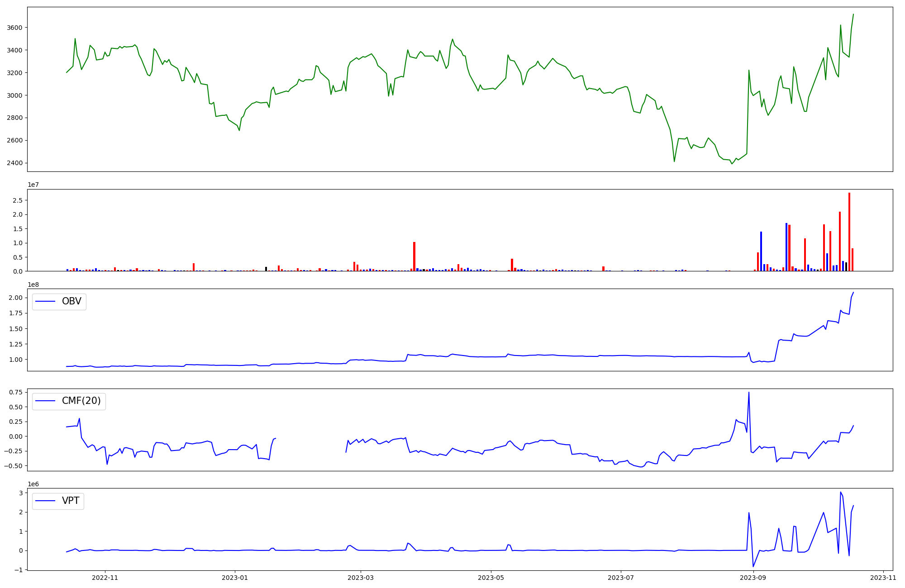Click the 2400 tick on price axis
This screenshot has width=905, height=588.
14,163
